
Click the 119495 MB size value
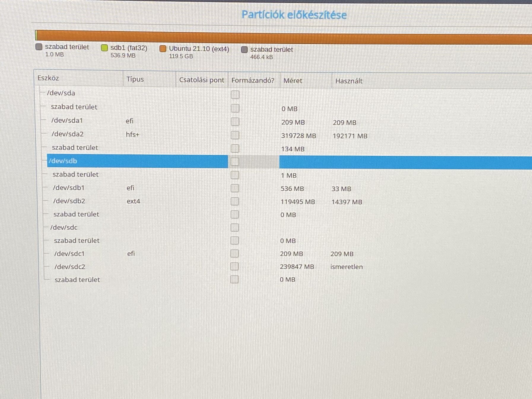click(x=298, y=202)
